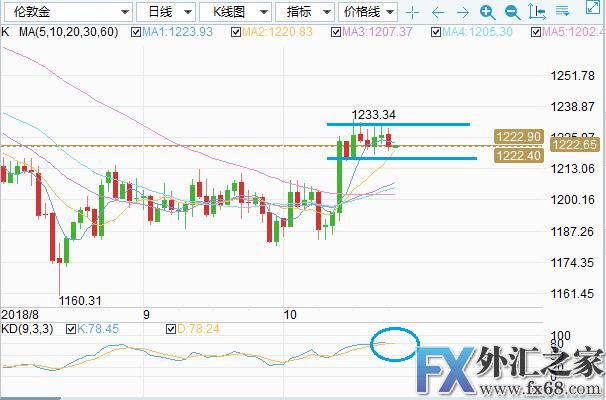Activate the crosshair cursor tool
This screenshot has width=606, height=400.
pyautogui.click(x=412, y=13)
